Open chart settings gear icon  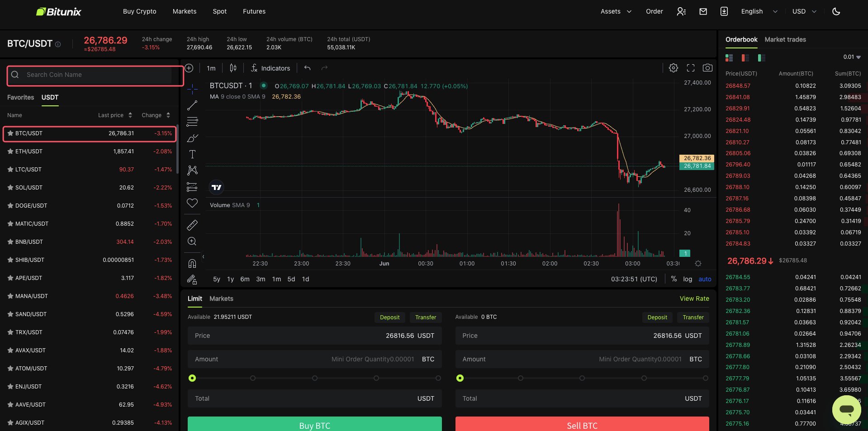673,68
